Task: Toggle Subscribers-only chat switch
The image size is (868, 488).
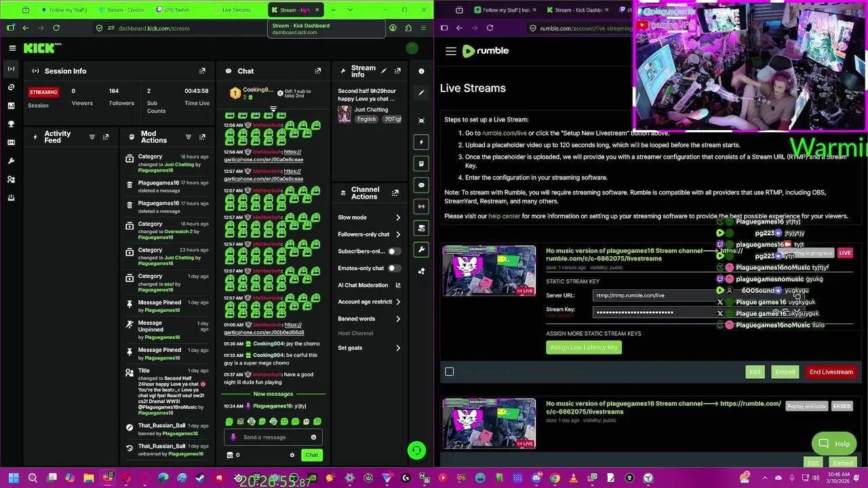Action: point(393,251)
